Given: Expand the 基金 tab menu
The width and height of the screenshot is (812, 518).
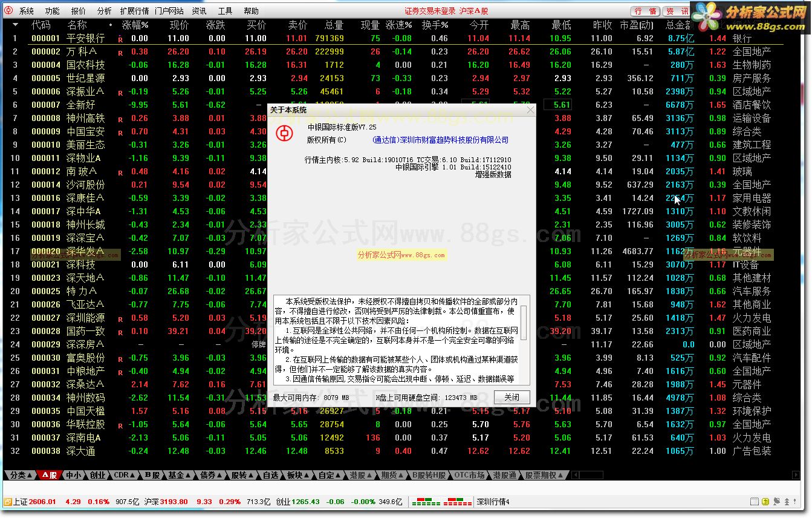Looking at the screenshot, I should 180,475.
